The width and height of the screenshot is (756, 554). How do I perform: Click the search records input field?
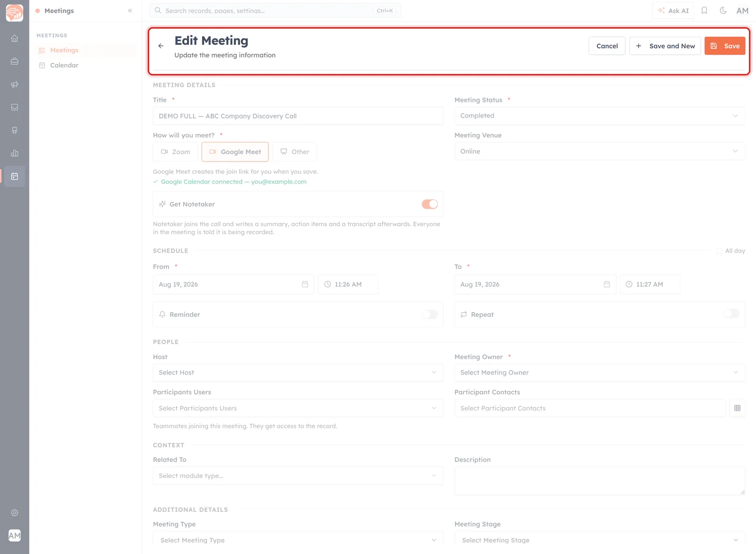click(275, 10)
